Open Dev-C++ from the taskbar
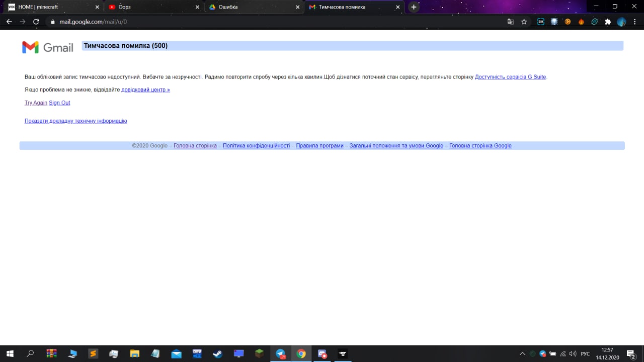This screenshot has width=644, height=362. coord(197,353)
